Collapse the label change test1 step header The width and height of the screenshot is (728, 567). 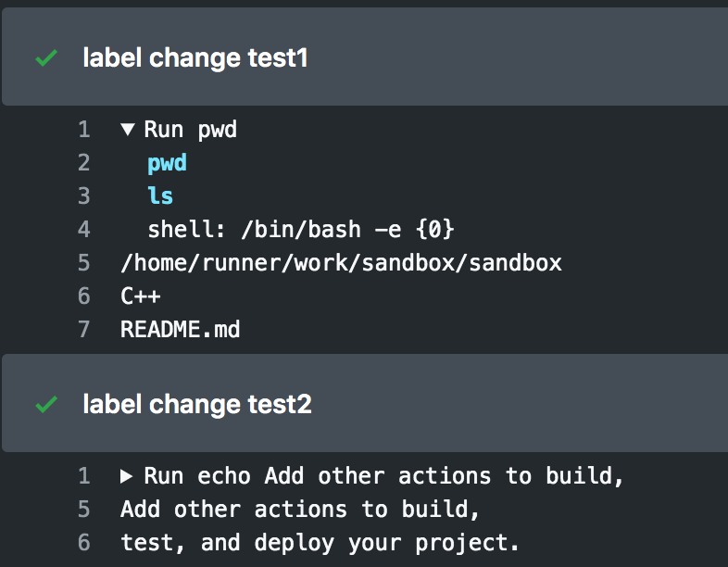[195, 58]
